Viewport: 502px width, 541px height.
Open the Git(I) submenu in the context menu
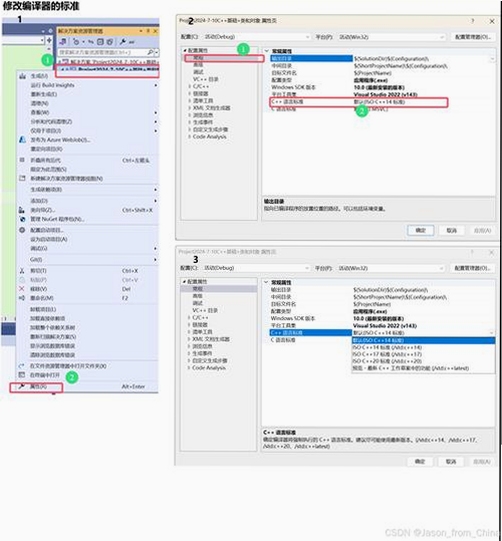(x=36, y=259)
